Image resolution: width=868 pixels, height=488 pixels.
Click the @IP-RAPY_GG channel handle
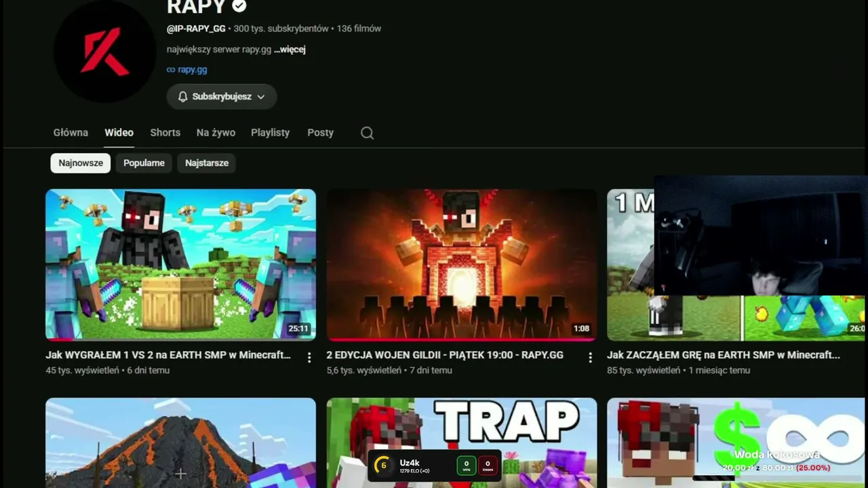196,29
